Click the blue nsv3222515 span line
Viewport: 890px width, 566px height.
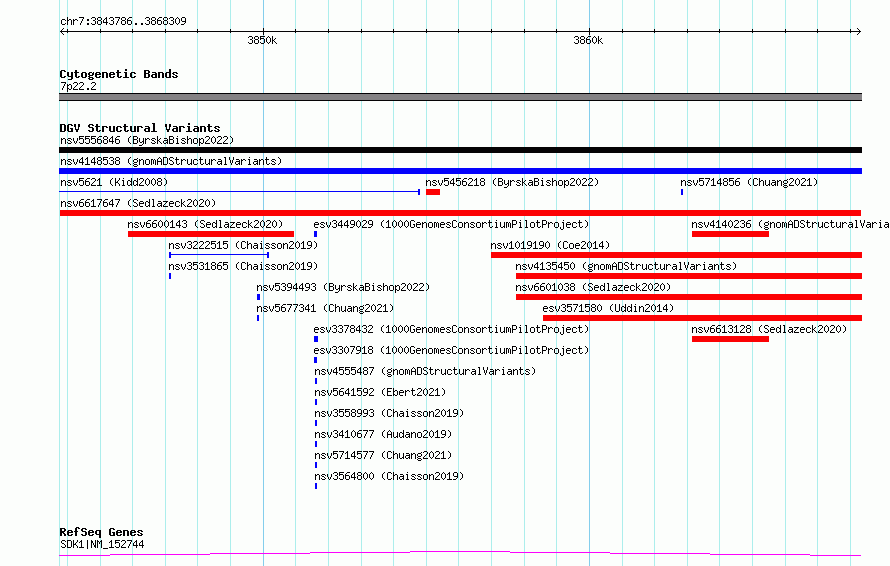point(219,255)
